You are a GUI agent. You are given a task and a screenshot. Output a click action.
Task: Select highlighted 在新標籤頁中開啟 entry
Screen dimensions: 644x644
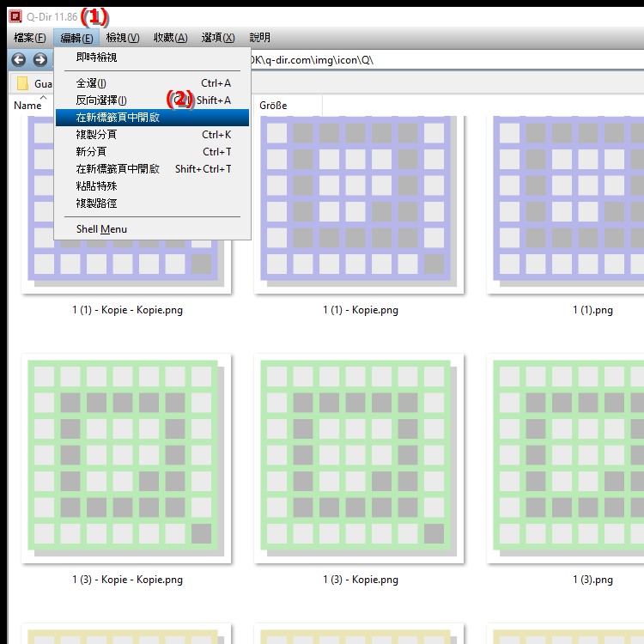coord(152,118)
